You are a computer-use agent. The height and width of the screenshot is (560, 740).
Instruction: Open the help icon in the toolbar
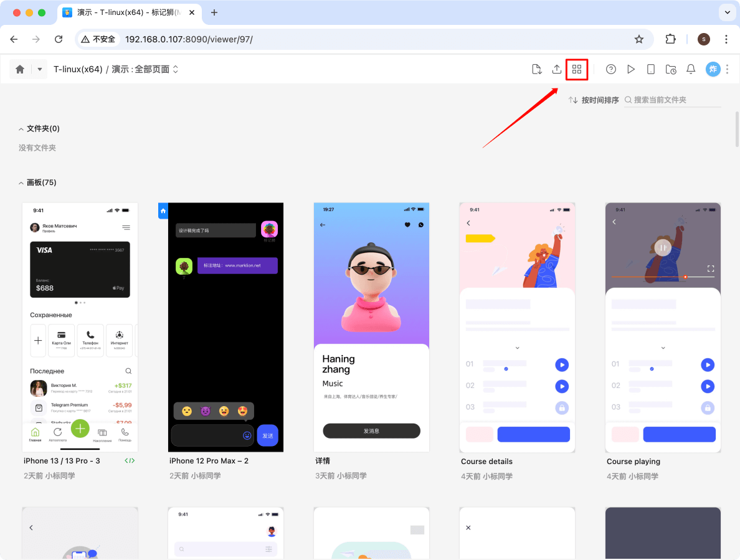point(610,69)
